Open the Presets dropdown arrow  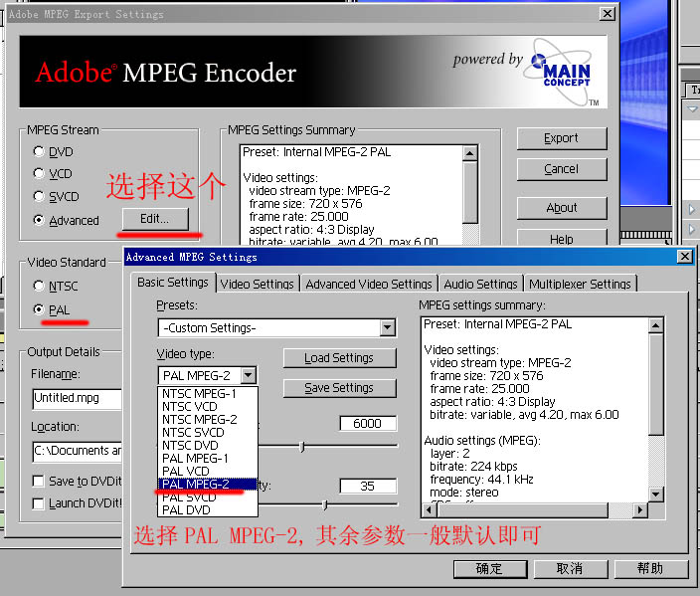(x=387, y=328)
